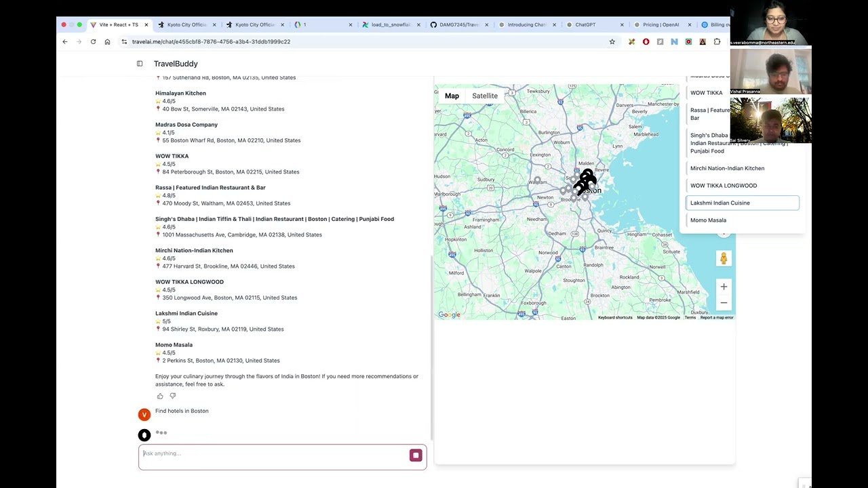Click the TravelBuddy app title
This screenshot has height=488, width=868.
coord(176,64)
